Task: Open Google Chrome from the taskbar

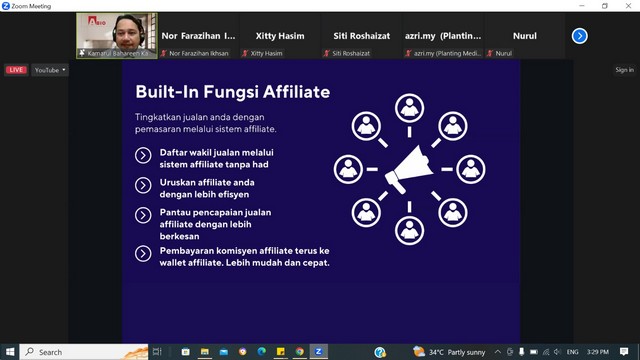Action: 300,351
